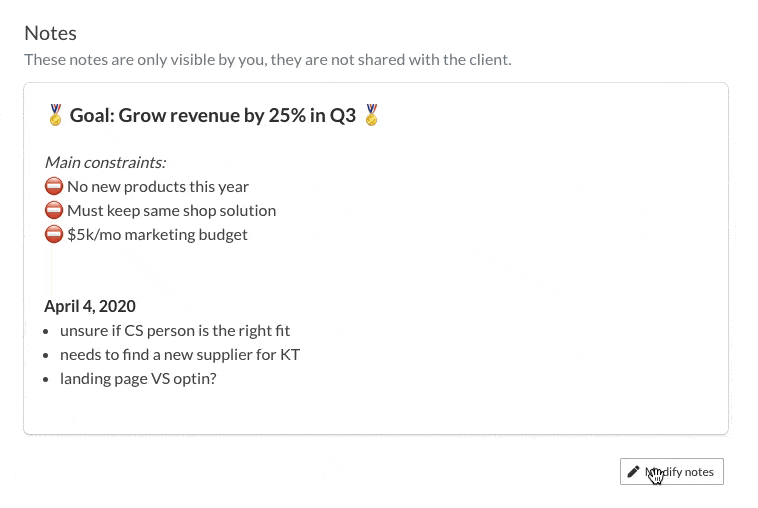Click the unsure if CS person bullet text

[x=175, y=331]
